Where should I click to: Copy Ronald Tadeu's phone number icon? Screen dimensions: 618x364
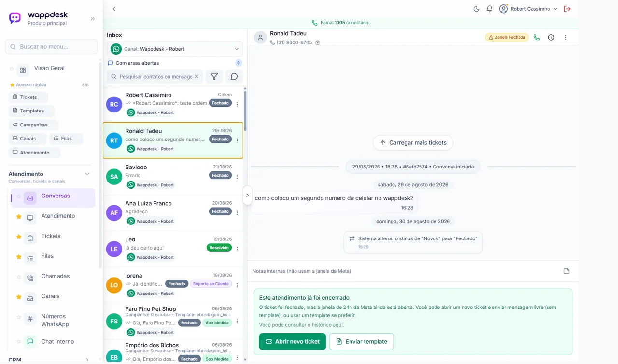click(x=317, y=42)
